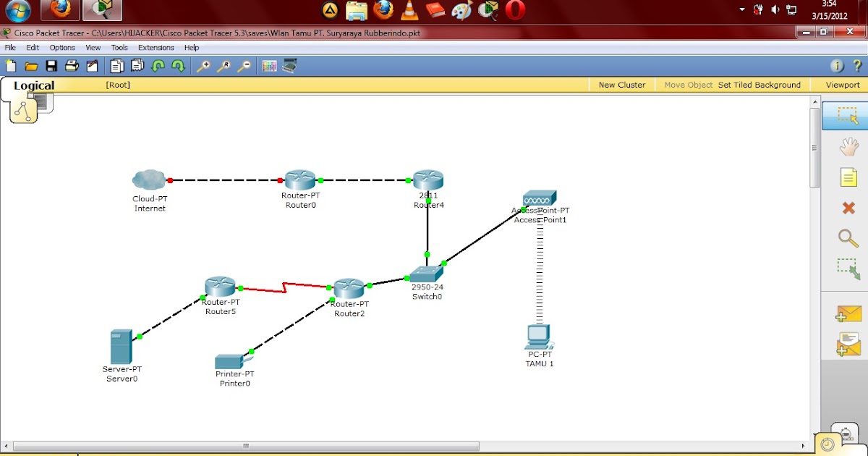Select the Place Note tool

point(848,177)
